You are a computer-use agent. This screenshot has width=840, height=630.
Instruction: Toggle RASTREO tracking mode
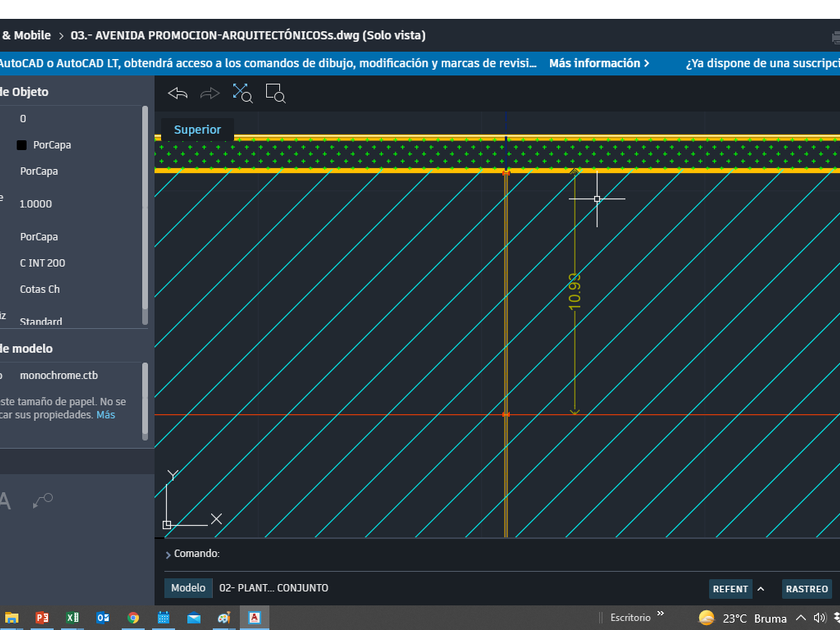pos(806,589)
